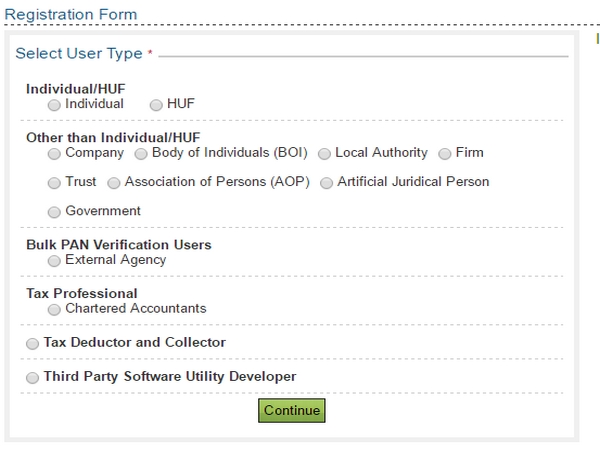Choose Association of Persons (AOP) option
Screen dimensions: 600x450
(x=114, y=183)
